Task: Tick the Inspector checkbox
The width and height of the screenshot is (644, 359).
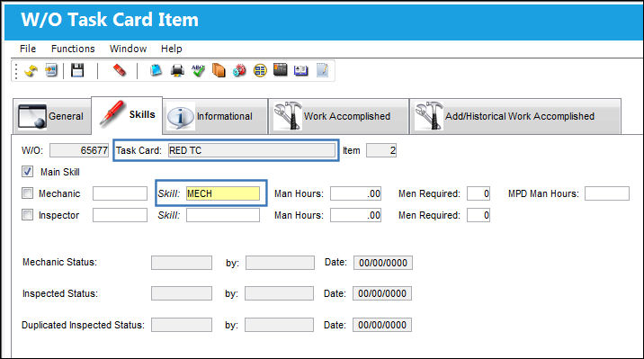Action: pyautogui.click(x=28, y=215)
